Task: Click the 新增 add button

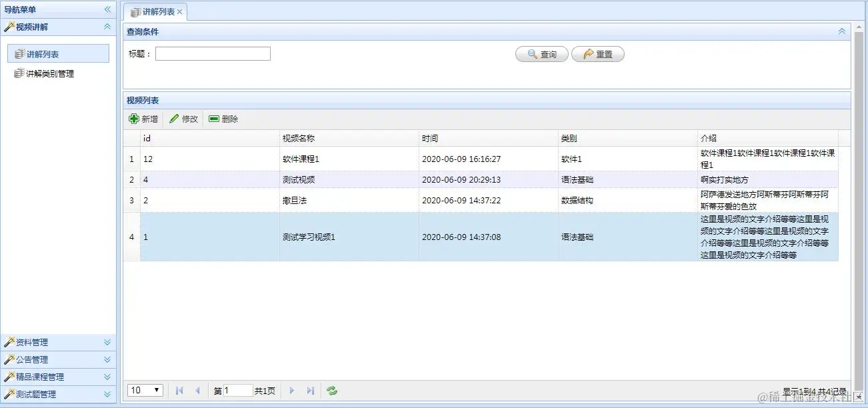Action: pos(143,119)
